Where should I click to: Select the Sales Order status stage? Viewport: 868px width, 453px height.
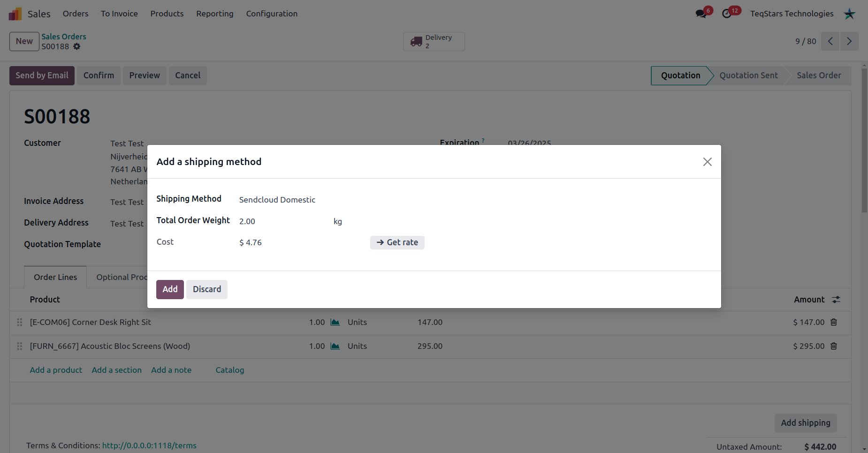pos(819,75)
